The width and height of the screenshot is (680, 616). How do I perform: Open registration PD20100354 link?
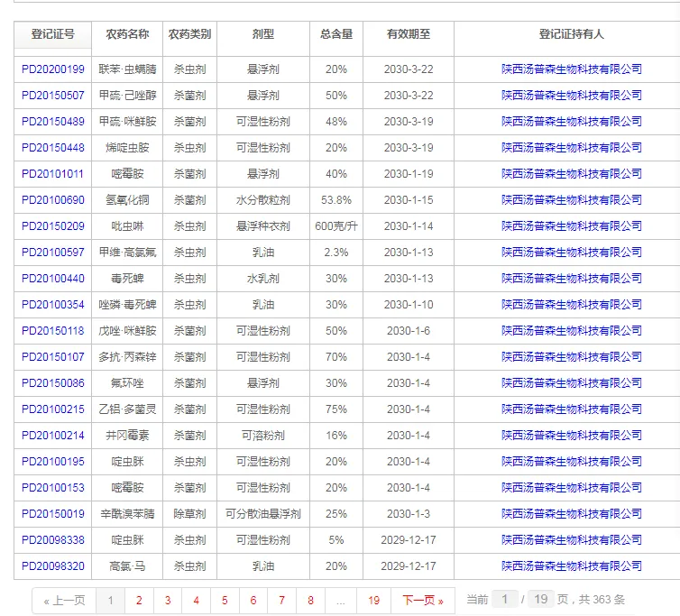pos(53,305)
